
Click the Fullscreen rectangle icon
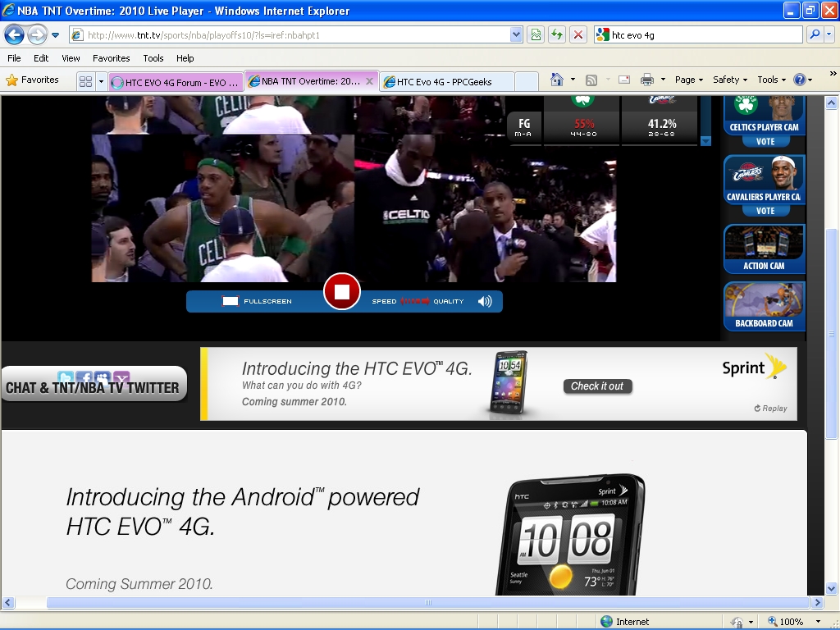[231, 301]
